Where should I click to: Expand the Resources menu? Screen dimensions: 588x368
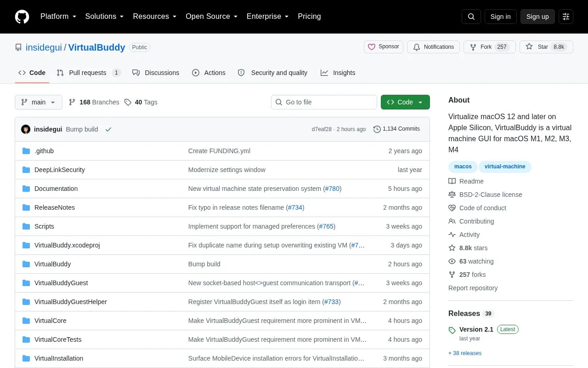click(x=155, y=17)
